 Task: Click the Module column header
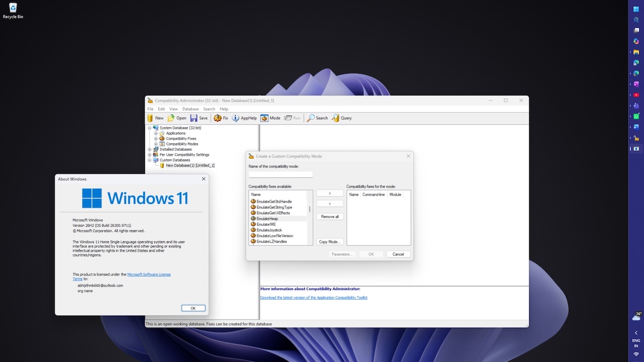395,194
